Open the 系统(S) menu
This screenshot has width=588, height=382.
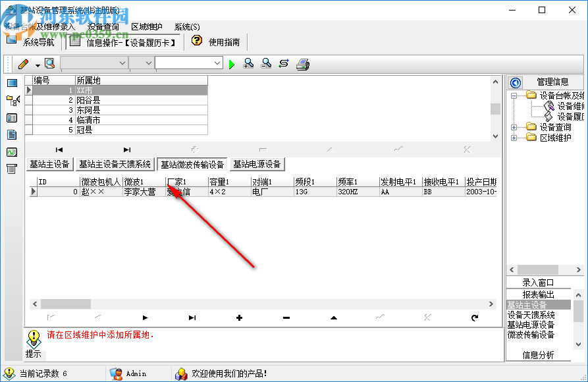186,26
